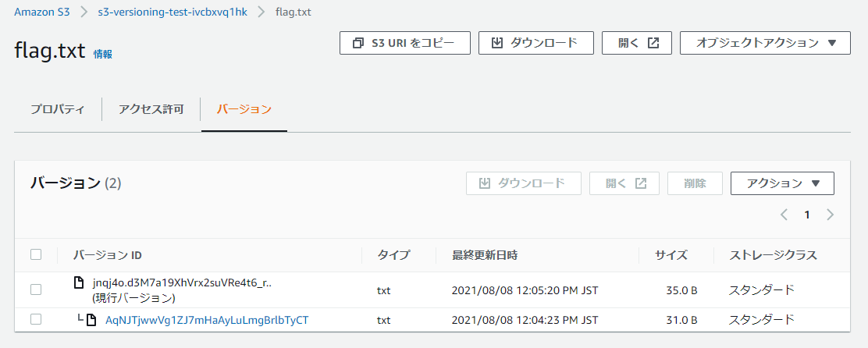Click the 12:05:20 PM JST timestamp cell
Screen dimensions: 868x348
525,290
